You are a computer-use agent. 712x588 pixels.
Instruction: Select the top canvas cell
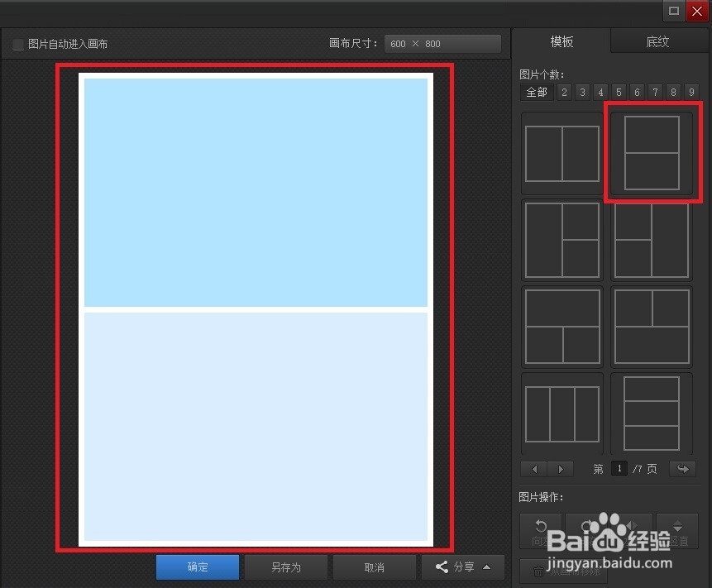pyautogui.click(x=256, y=193)
